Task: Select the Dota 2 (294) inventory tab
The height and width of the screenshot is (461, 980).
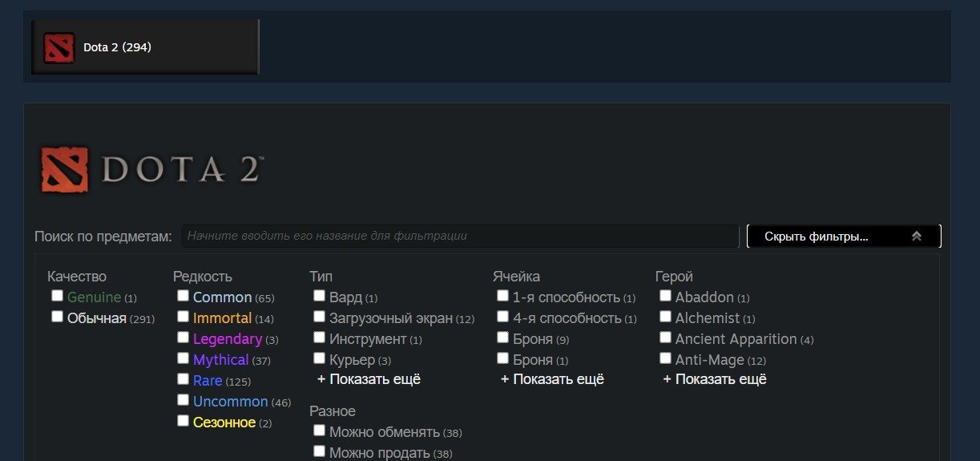Action: pyautogui.click(x=145, y=47)
